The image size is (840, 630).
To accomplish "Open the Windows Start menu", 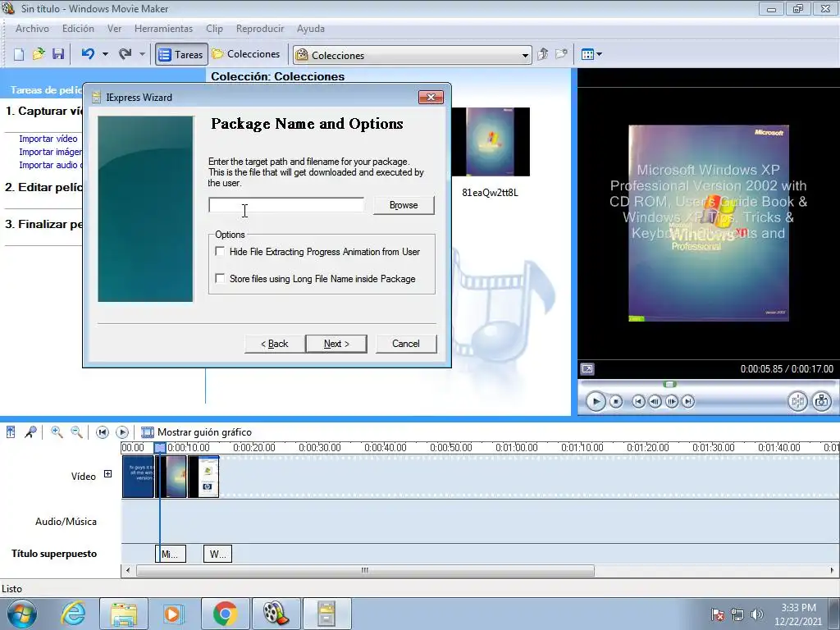I will coord(21,614).
